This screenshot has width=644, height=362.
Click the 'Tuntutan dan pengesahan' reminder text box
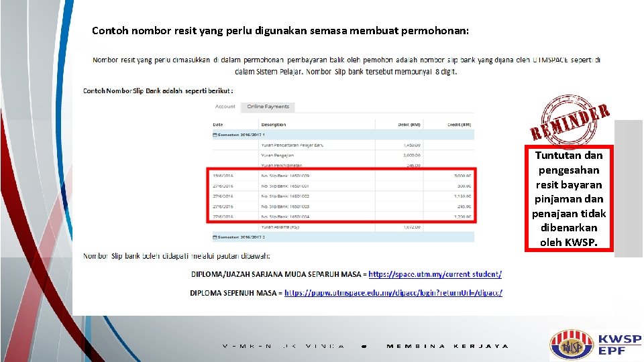point(569,198)
